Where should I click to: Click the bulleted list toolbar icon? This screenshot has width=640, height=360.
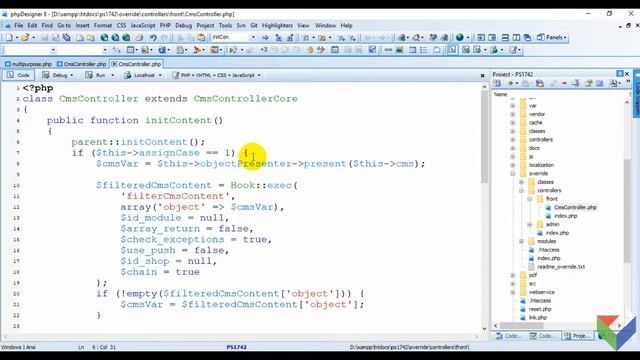click(x=424, y=50)
